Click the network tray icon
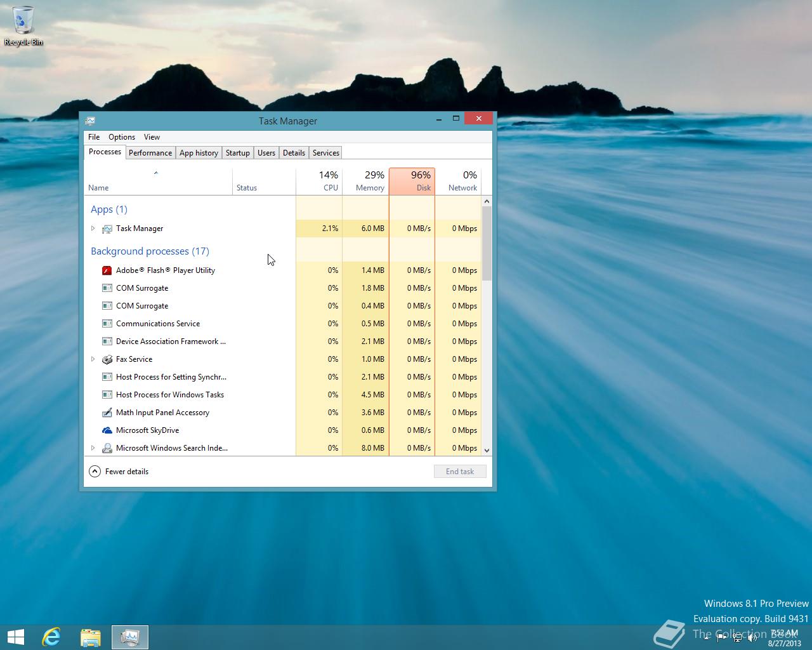Viewport: 812px width, 650px height. point(737,639)
